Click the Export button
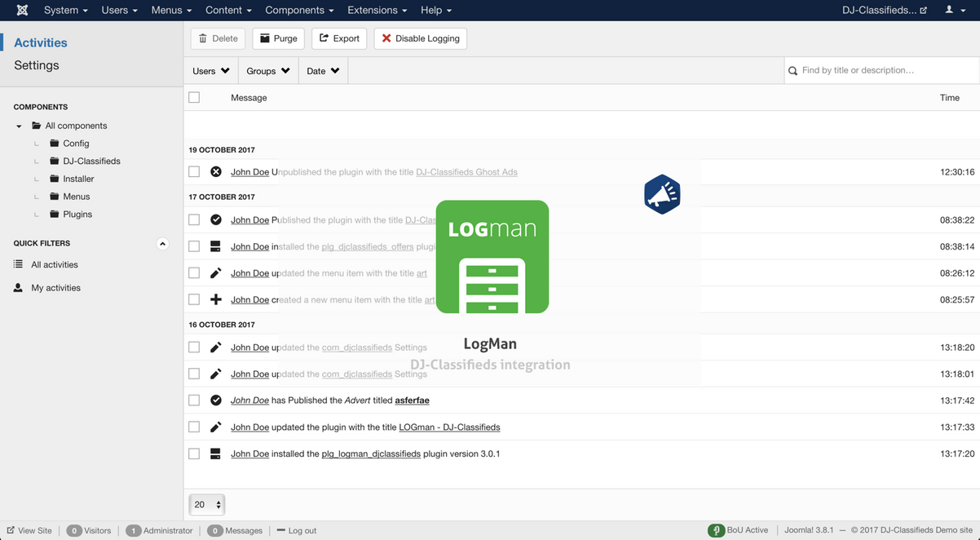 pos(339,38)
